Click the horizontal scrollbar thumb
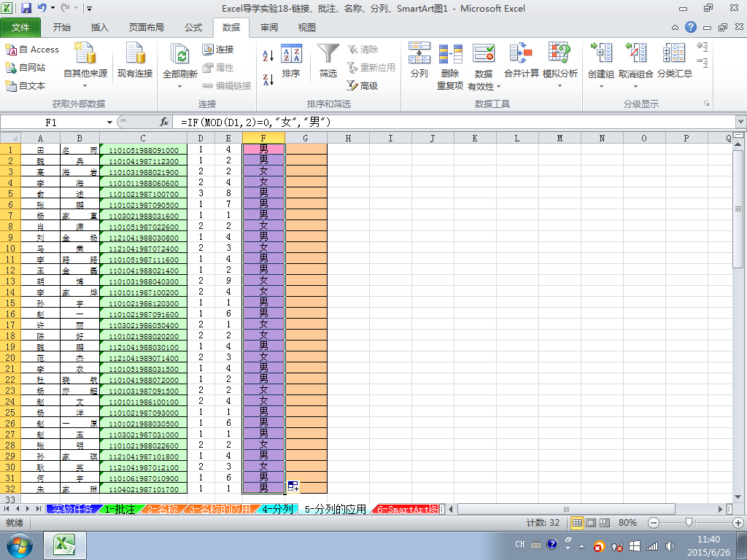Image resolution: width=747 pixels, height=560 pixels. tap(566, 509)
